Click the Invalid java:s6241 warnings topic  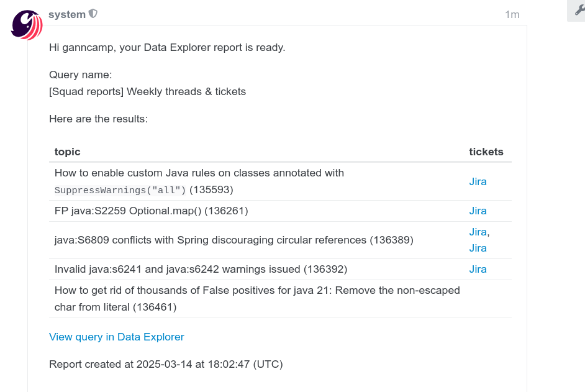click(x=201, y=269)
